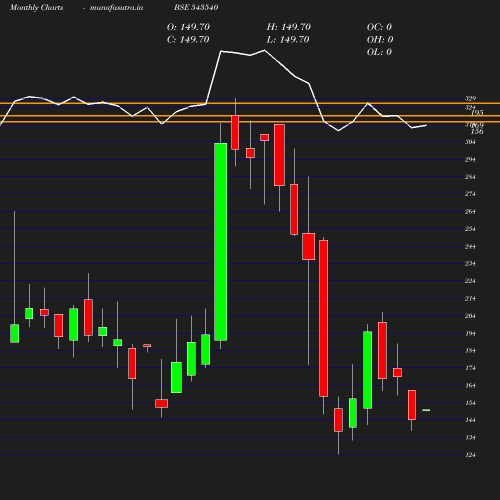This screenshot has width=500, height=500.
Task: Click the 184 price axis label
Action: pyautogui.click(x=470, y=350)
